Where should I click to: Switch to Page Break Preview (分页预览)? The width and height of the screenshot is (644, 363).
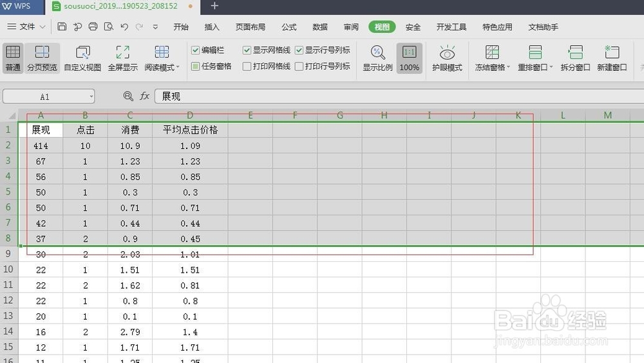(x=42, y=58)
